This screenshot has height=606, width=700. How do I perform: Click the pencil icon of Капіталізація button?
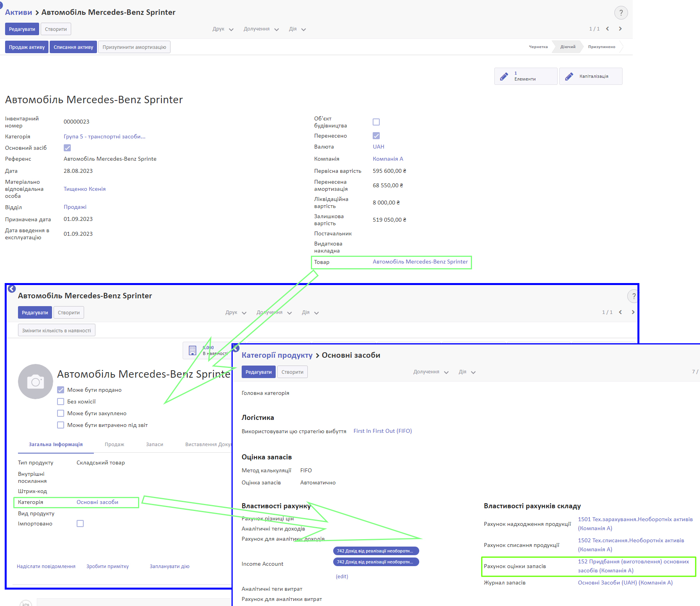[x=569, y=76]
